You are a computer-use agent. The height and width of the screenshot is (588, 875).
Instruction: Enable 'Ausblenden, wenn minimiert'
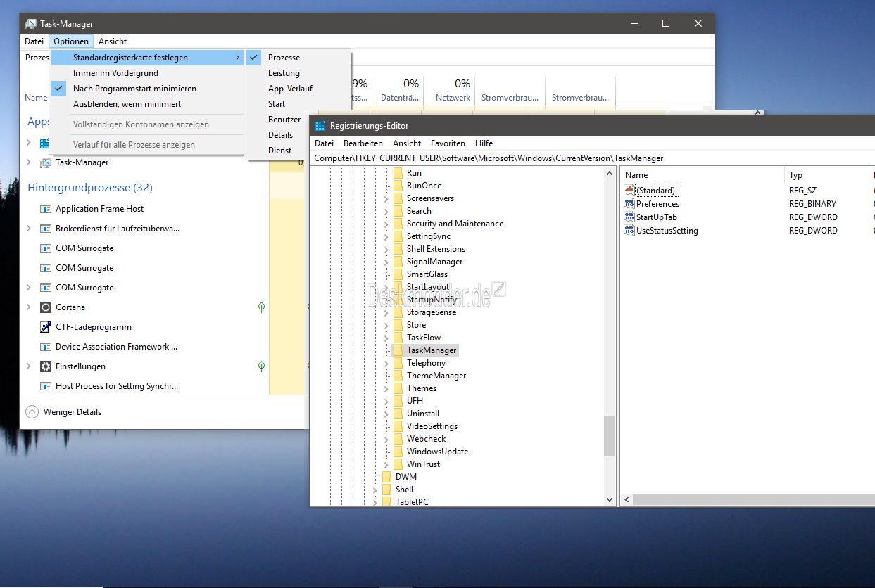(x=146, y=104)
